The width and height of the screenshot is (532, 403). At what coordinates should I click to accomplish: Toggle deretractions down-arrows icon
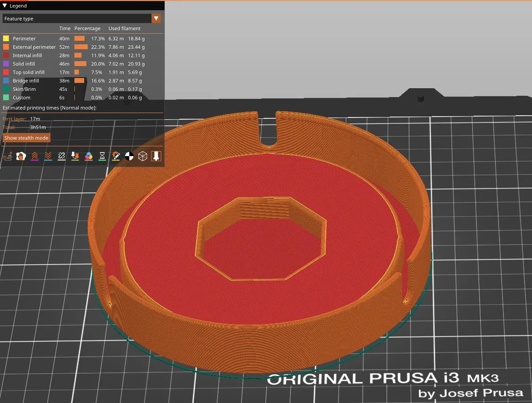coord(48,156)
